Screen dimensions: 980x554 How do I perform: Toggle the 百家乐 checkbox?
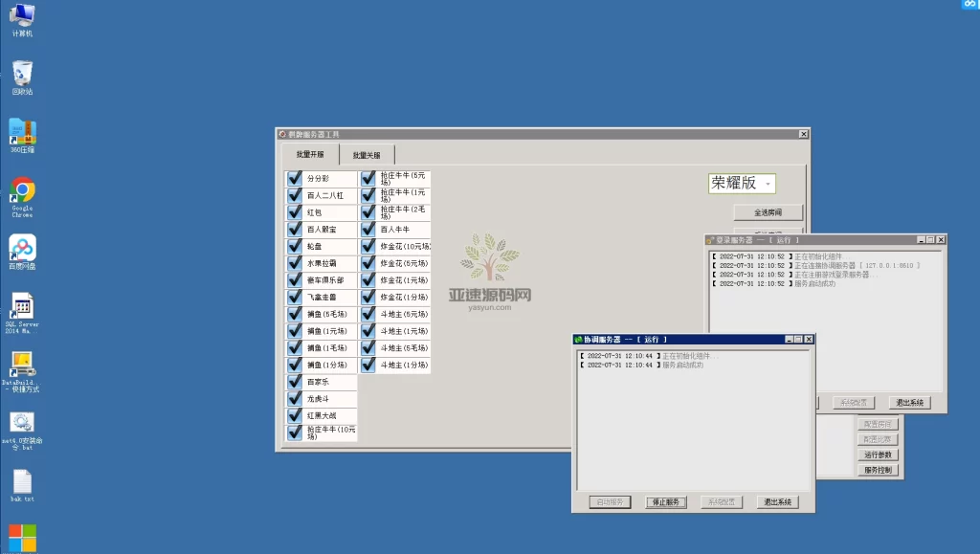[295, 382]
